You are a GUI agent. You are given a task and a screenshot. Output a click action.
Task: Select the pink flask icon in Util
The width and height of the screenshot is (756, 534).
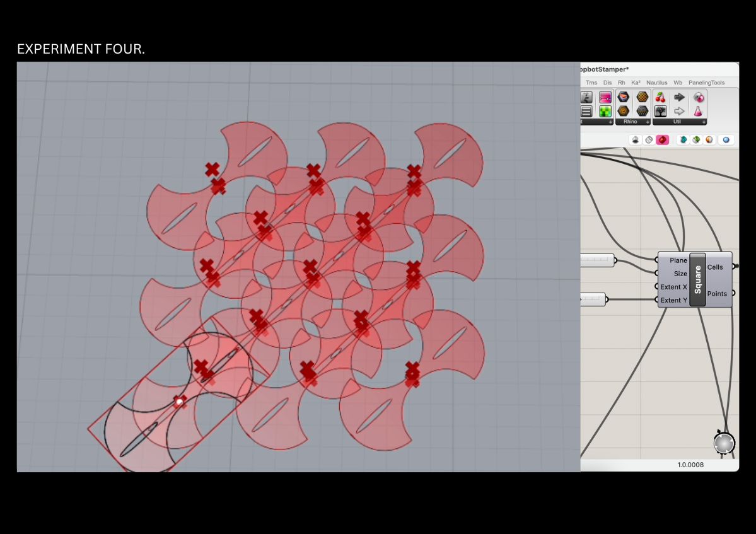(x=698, y=112)
